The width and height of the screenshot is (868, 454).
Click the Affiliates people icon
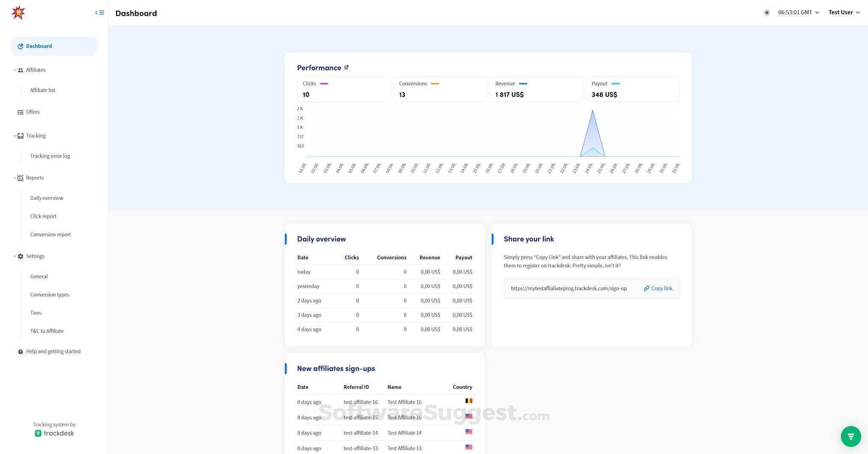(x=20, y=70)
